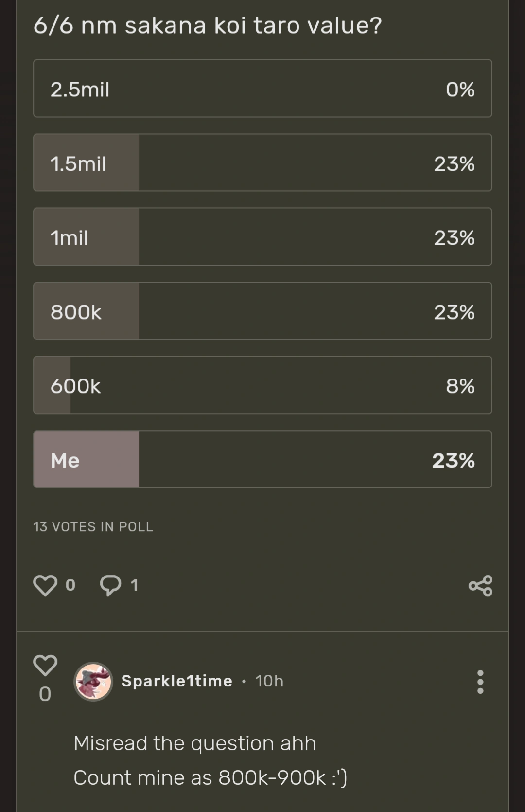Like Sparkle1time's comment with the heart
The image size is (525, 812).
pyautogui.click(x=45, y=665)
